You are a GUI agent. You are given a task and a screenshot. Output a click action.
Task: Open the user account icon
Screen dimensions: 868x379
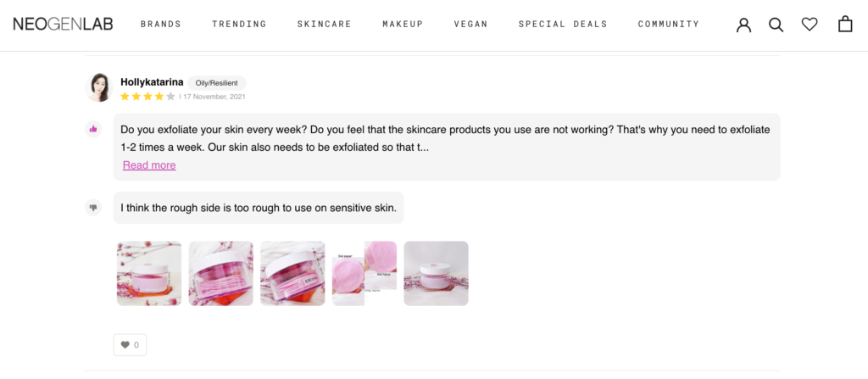(x=743, y=25)
